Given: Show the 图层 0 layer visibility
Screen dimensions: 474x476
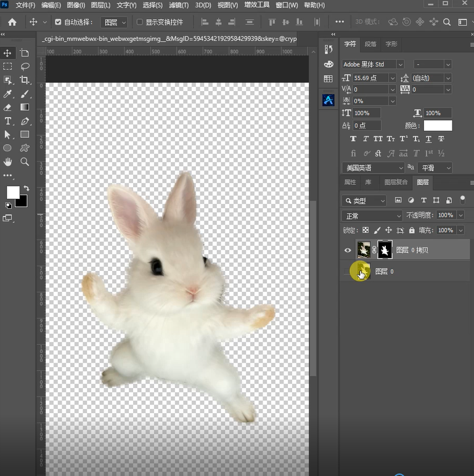Looking at the screenshot, I should tap(347, 272).
